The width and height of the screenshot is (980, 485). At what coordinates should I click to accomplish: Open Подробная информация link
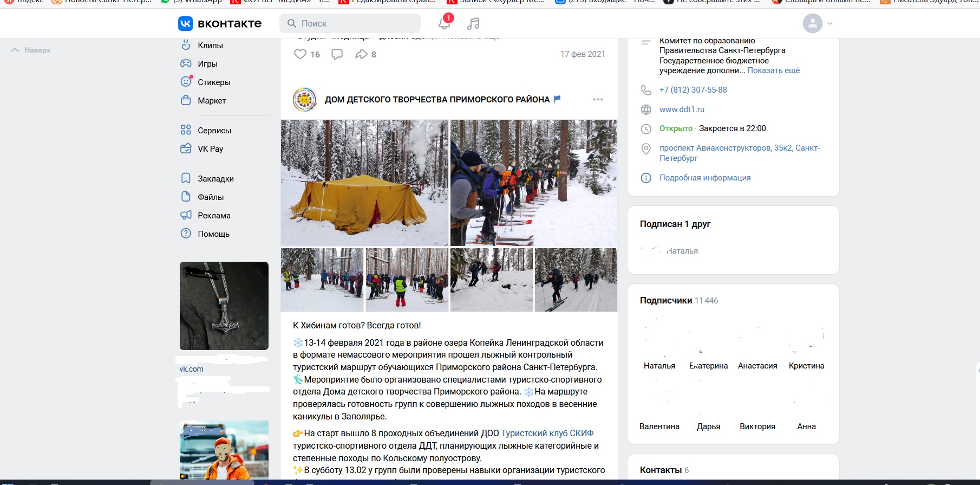(x=704, y=178)
